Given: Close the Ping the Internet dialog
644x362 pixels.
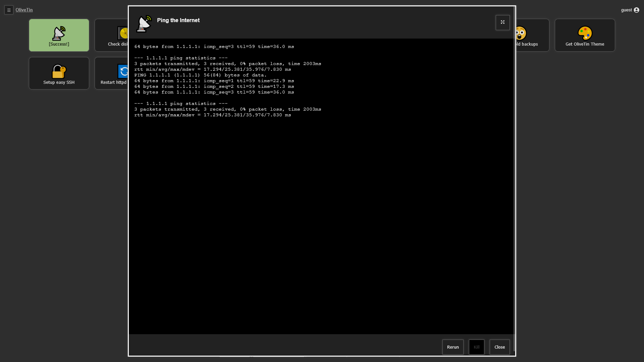Looking at the screenshot, I should pos(499,347).
